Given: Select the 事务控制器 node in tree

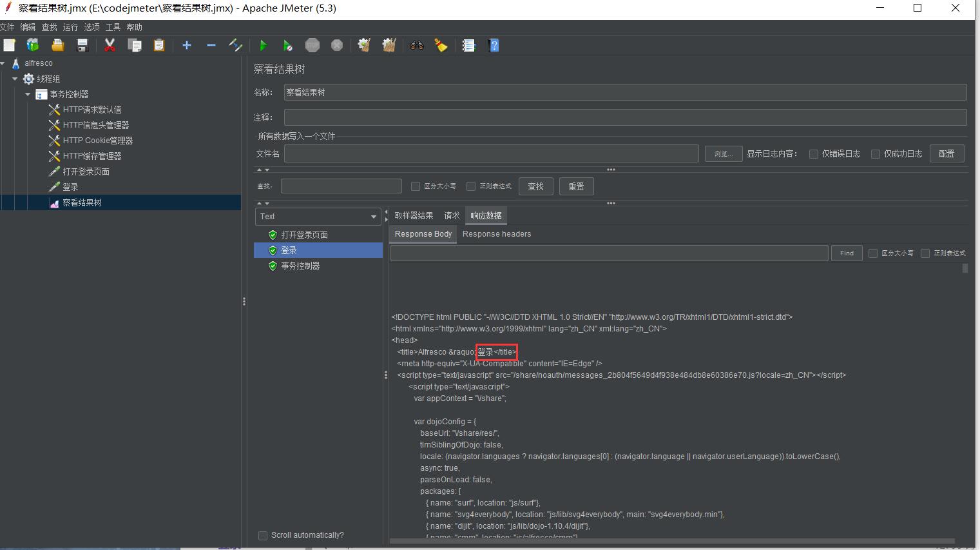Looking at the screenshot, I should pyautogui.click(x=69, y=94).
